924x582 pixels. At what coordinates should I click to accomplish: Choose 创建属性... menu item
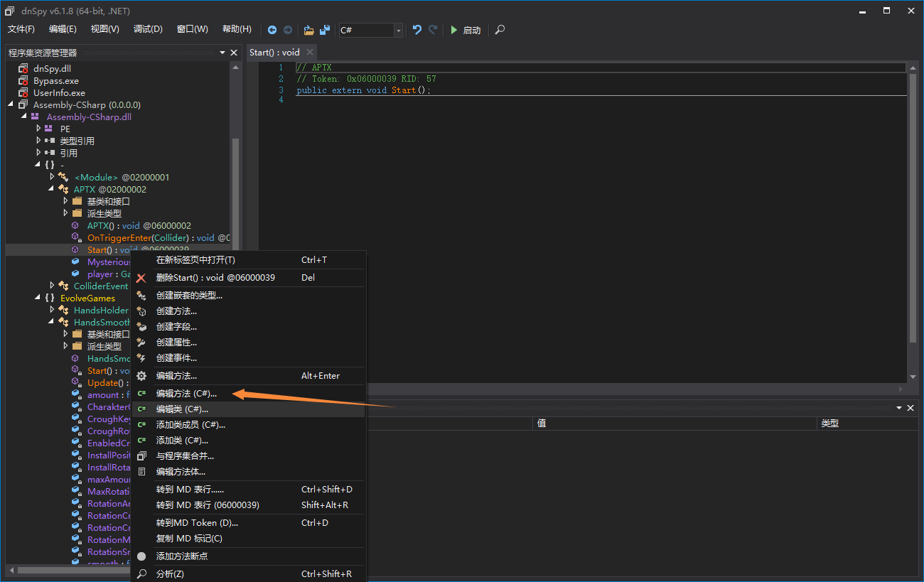pyautogui.click(x=249, y=343)
